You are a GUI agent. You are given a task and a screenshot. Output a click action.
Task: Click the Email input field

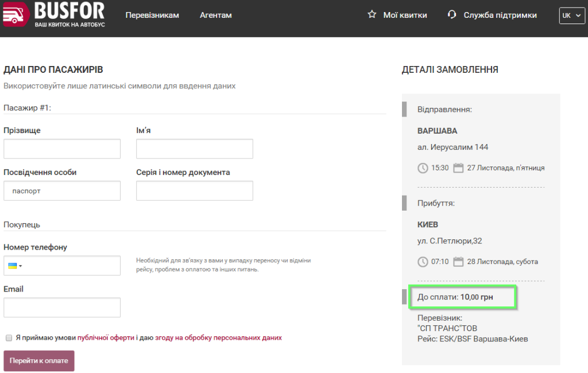tap(62, 308)
